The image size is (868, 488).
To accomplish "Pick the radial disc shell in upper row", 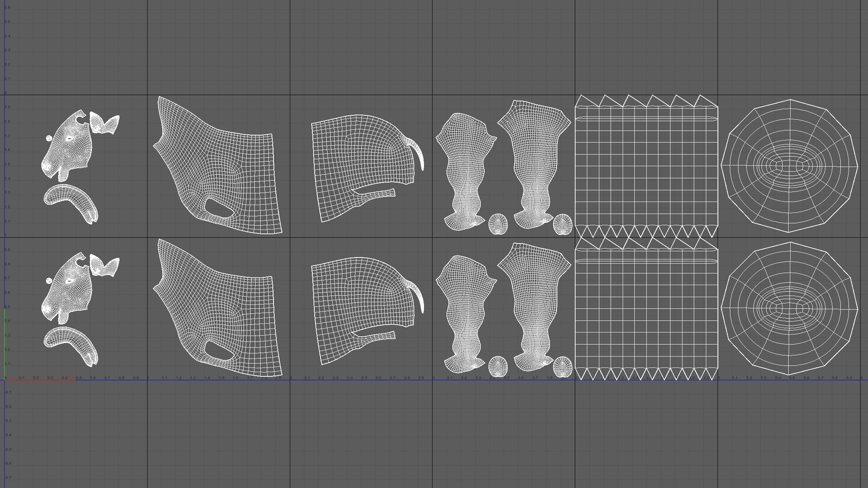I will click(789, 166).
